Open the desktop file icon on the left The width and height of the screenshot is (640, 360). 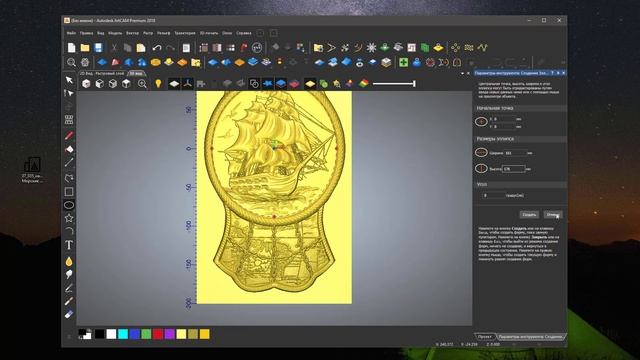pyautogui.click(x=32, y=169)
